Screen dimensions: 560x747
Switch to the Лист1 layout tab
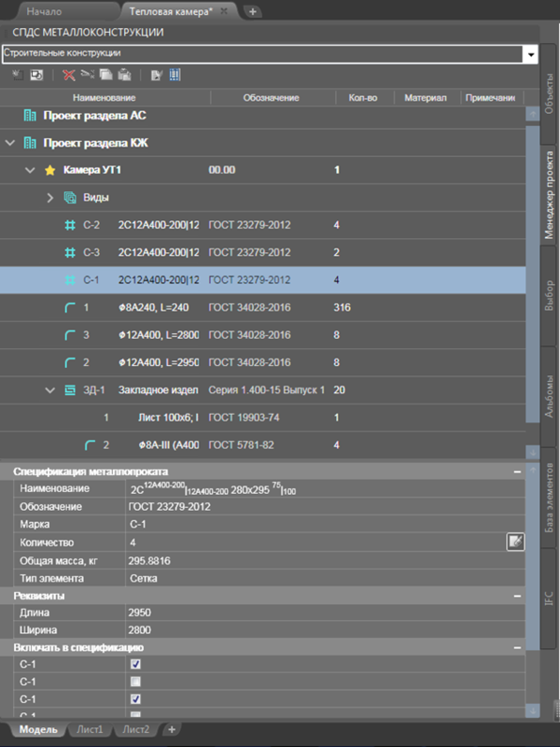[90, 729]
